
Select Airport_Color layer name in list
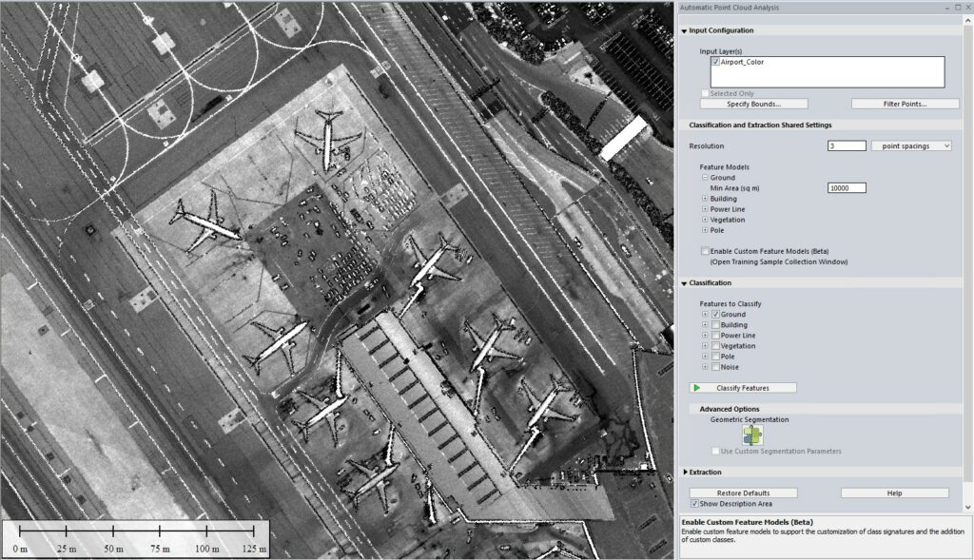[x=742, y=62]
